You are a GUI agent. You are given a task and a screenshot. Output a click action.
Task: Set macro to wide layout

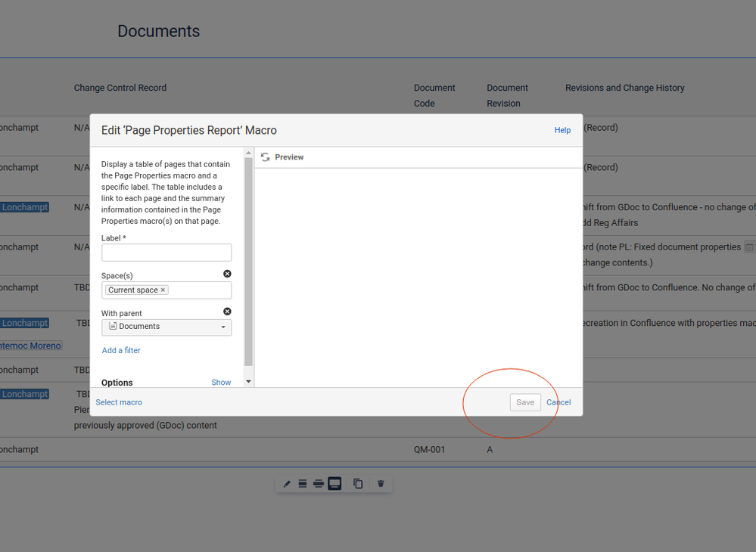318,484
